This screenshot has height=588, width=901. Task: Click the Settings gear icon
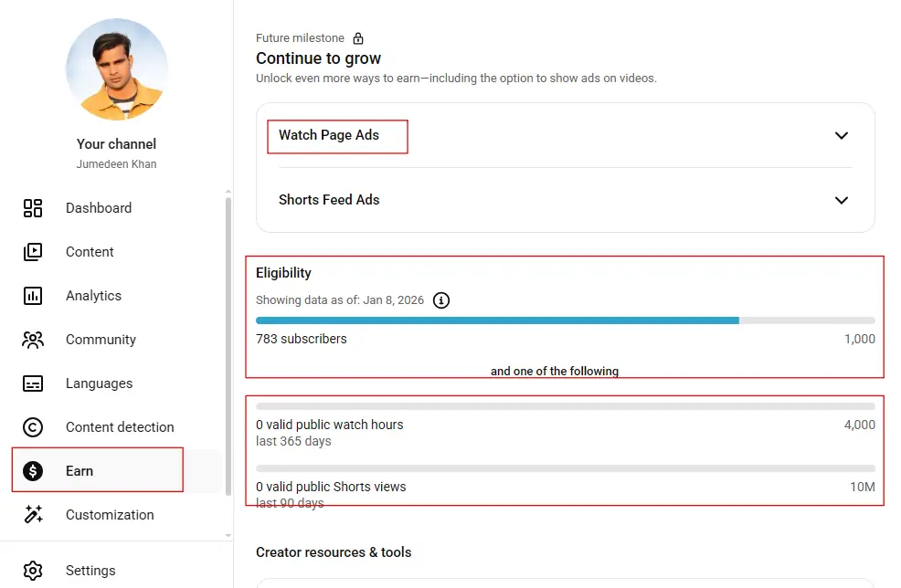pyautogui.click(x=33, y=571)
